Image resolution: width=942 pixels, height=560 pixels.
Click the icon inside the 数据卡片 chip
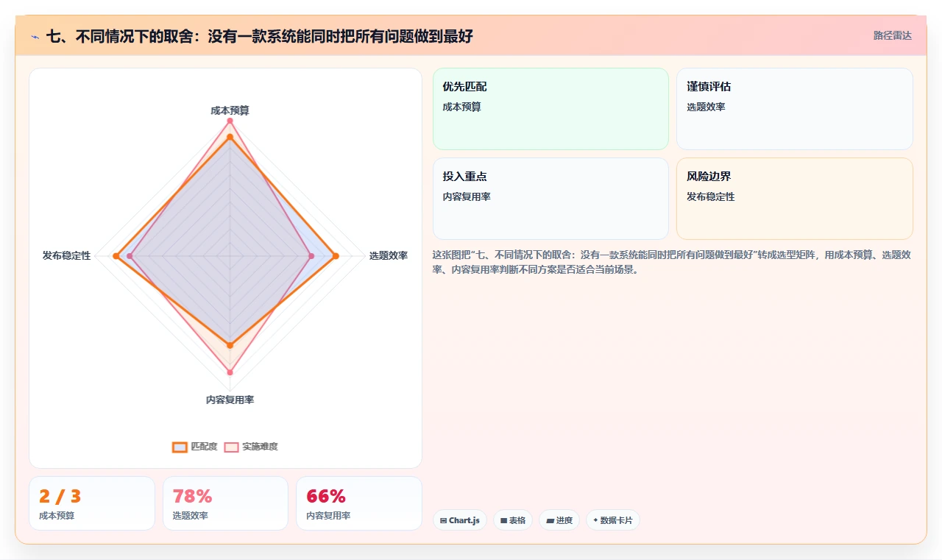[595, 520]
